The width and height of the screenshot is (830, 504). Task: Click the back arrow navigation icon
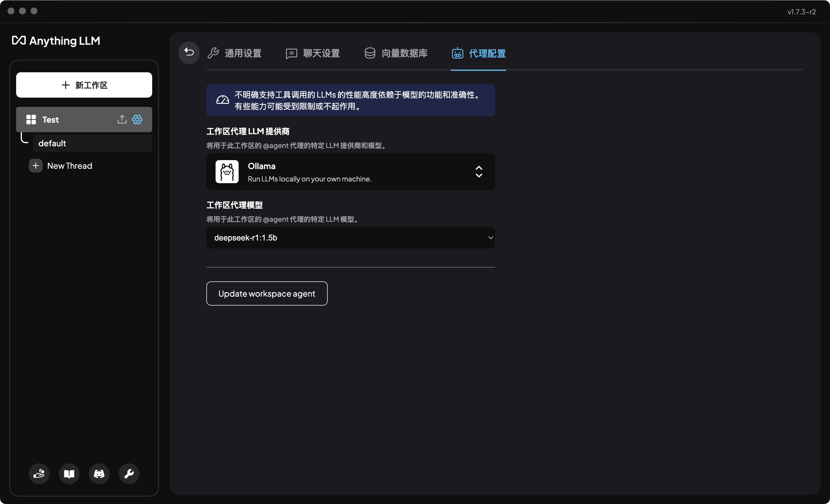(190, 53)
